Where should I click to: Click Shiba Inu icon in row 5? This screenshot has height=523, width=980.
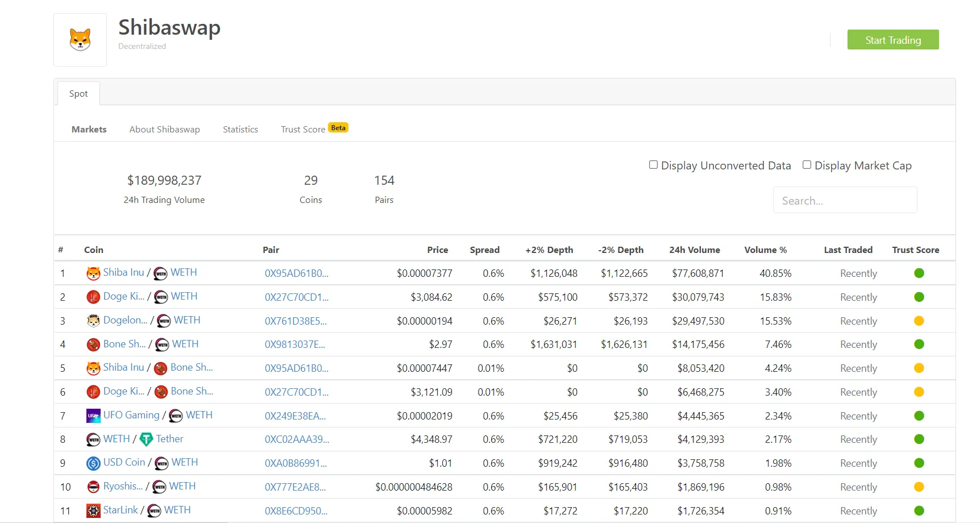tap(93, 368)
